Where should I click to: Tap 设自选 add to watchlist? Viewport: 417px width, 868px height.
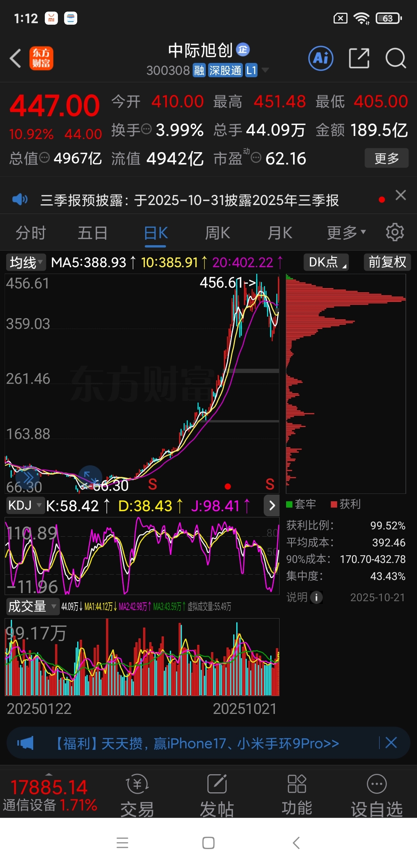[377, 795]
